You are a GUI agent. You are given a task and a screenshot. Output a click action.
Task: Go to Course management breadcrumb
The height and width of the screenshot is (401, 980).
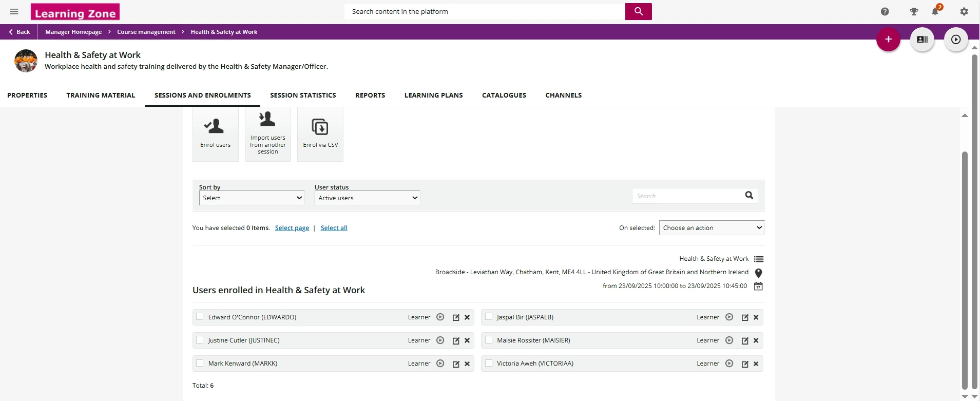146,32
